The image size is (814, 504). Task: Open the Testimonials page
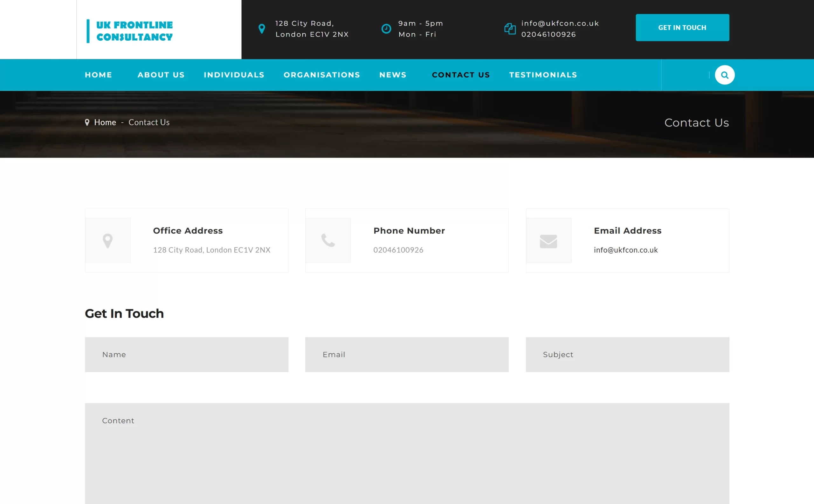543,75
